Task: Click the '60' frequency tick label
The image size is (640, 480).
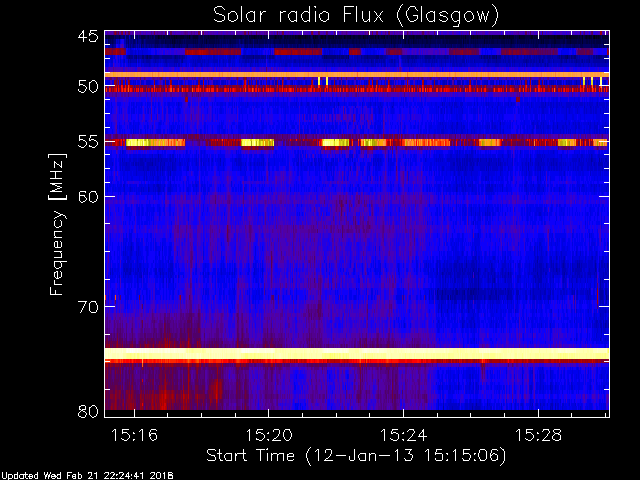Action: click(x=88, y=197)
